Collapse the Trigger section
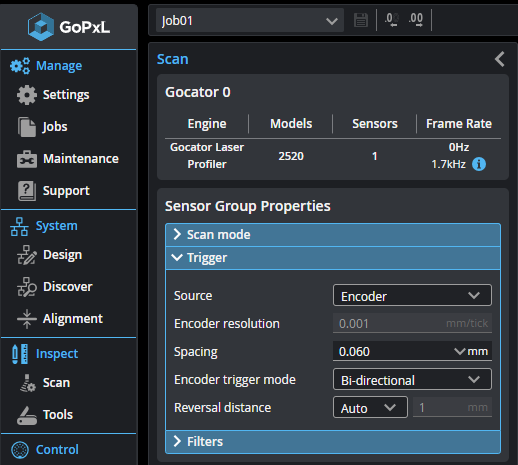The width and height of the screenshot is (518, 465). click(333, 258)
